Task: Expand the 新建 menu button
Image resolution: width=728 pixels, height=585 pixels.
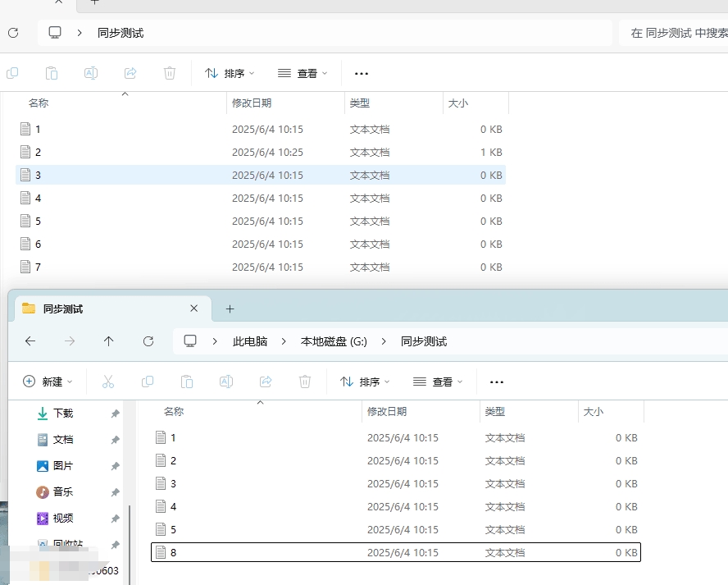Action: tap(48, 382)
